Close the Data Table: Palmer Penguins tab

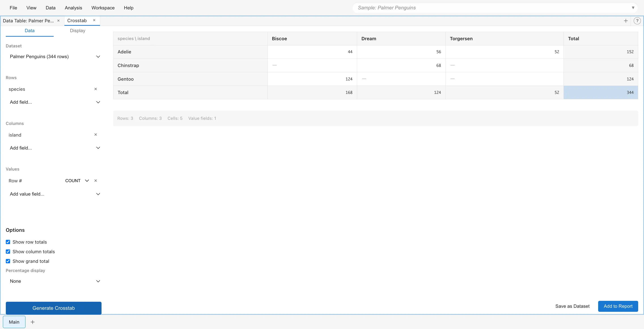tap(59, 21)
